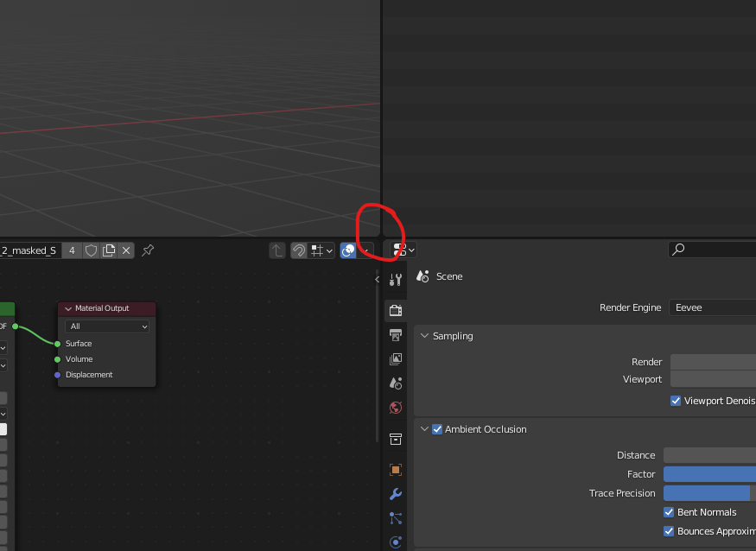Click the properties search field
The height and width of the screenshot is (551, 756).
click(x=712, y=250)
